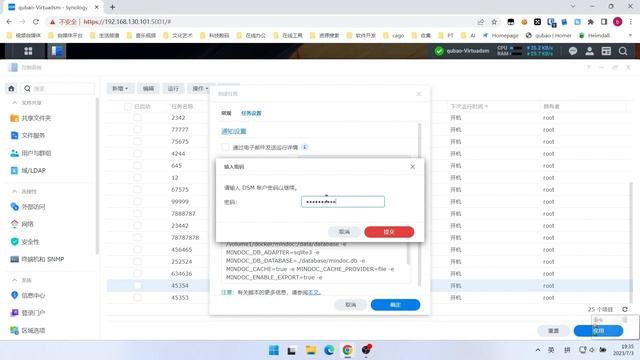The width and height of the screenshot is (640, 360).
Task: Tick the checkbox for task 2342
Action: coord(138,118)
